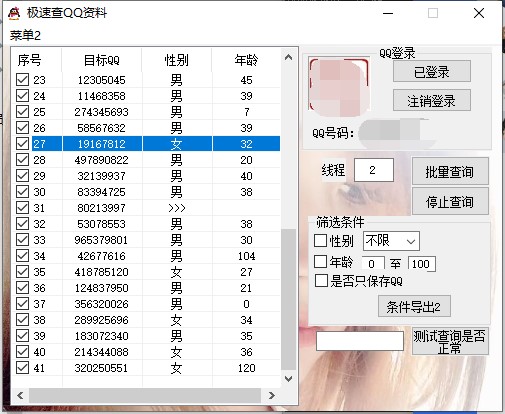Screen dimensions: 505x414
Task: Select QQ number 83394725
Action: (x=101, y=192)
